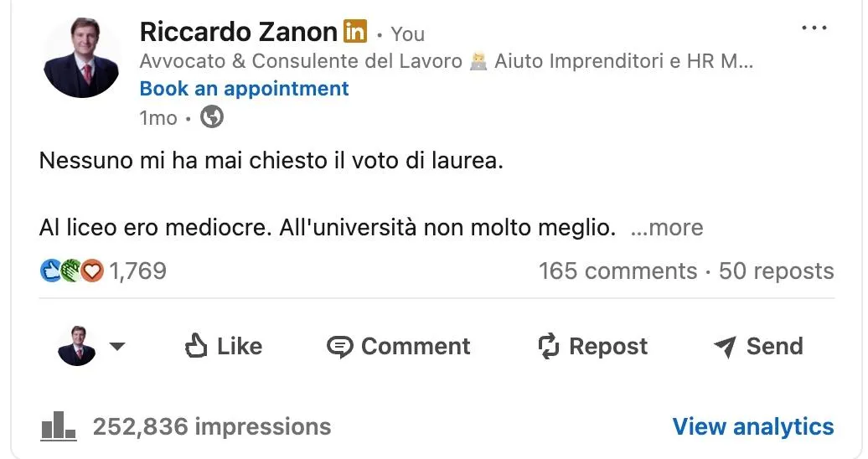
Task: Open the "Book an appointment" link
Action: coord(244,89)
